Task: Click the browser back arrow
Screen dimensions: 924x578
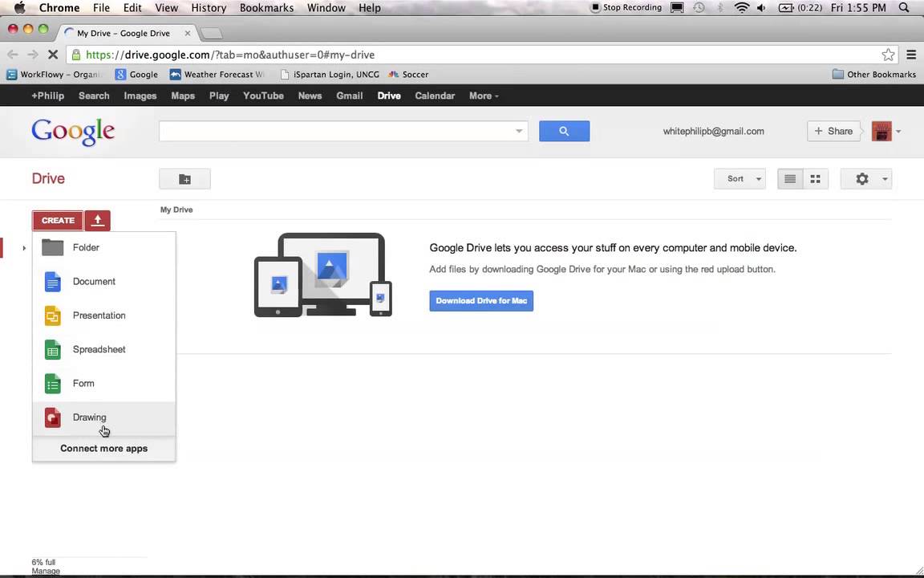Action: point(12,55)
